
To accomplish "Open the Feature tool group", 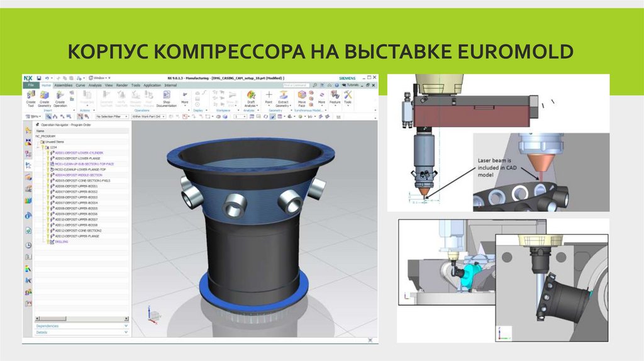I will click(335, 97).
